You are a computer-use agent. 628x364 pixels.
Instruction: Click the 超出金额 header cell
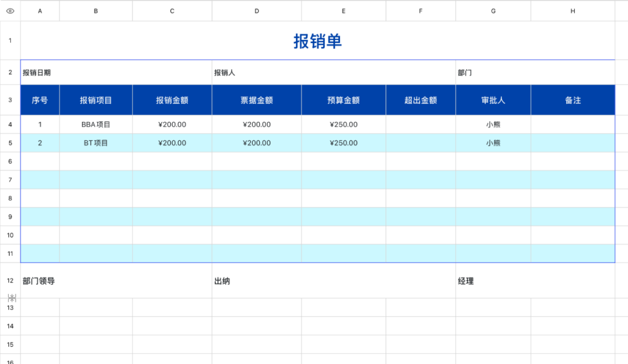point(420,100)
